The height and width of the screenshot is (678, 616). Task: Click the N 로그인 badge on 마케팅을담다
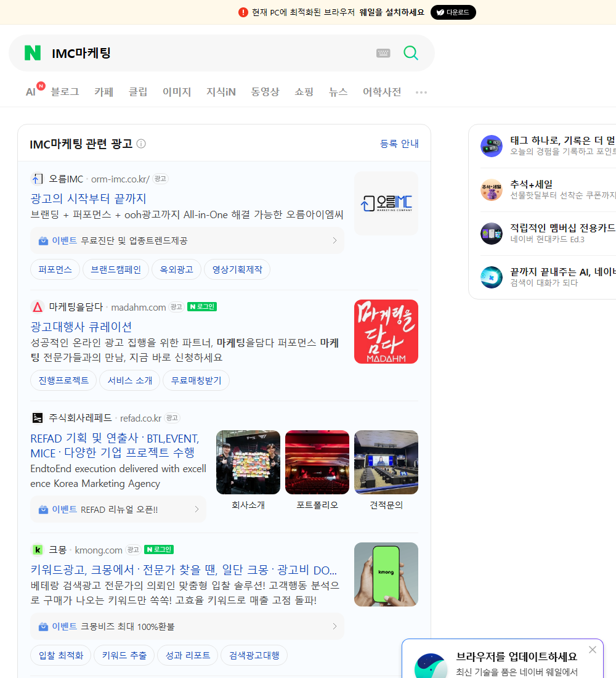202,306
